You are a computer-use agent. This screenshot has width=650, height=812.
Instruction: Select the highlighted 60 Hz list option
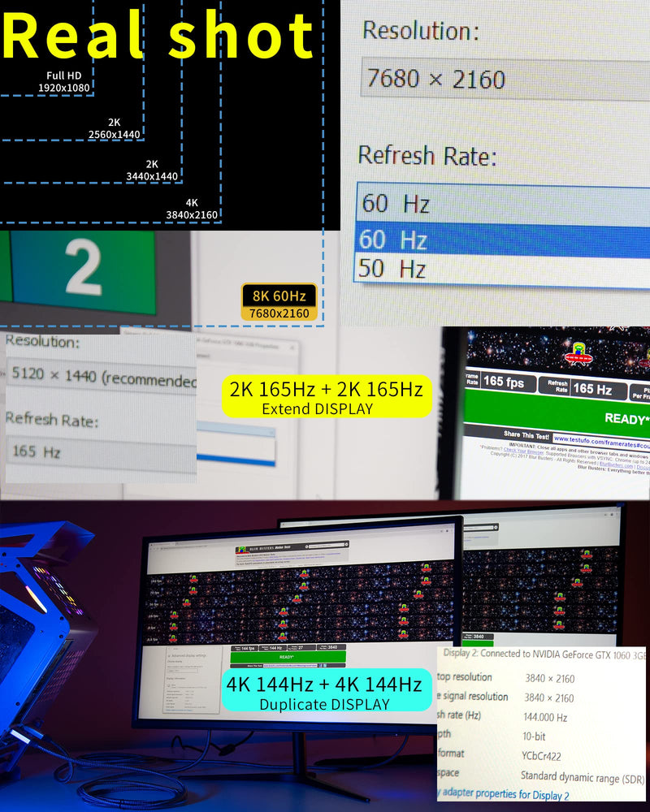click(x=502, y=240)
